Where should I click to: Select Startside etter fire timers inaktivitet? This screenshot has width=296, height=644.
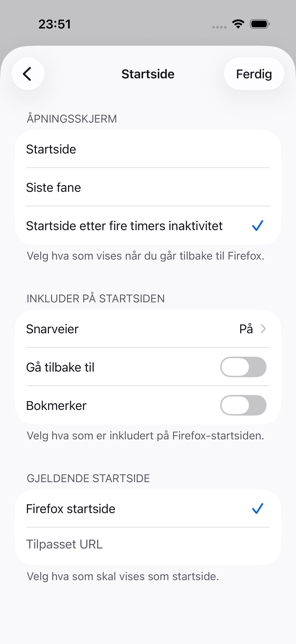[148, 225]
